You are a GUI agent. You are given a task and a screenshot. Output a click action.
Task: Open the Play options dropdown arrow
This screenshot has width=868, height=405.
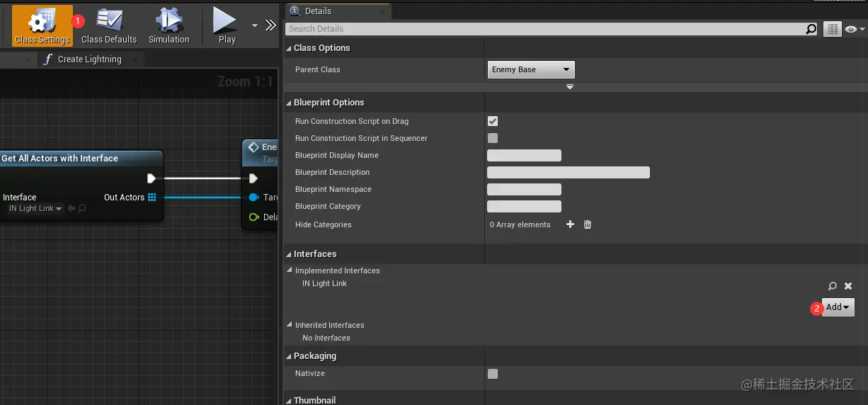[x=255, y=25]
